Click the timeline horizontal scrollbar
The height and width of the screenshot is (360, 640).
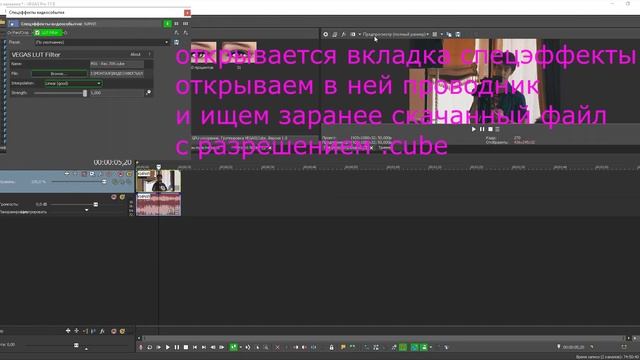384,338
